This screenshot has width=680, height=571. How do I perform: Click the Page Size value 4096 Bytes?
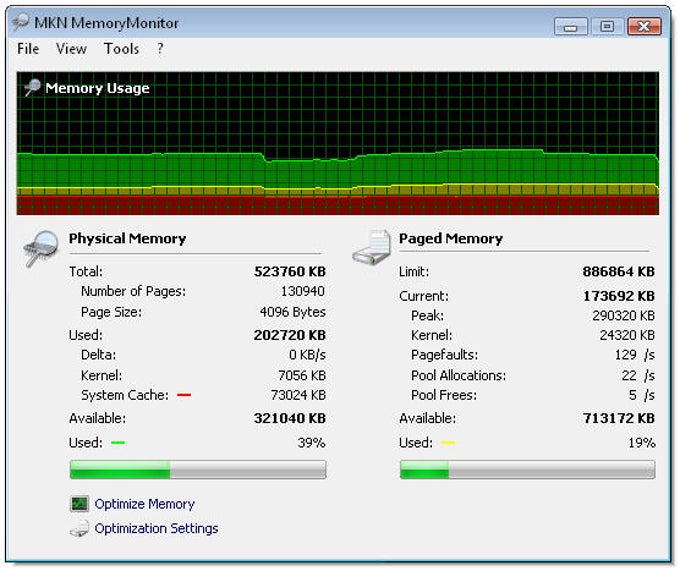(x=293, y=312)
